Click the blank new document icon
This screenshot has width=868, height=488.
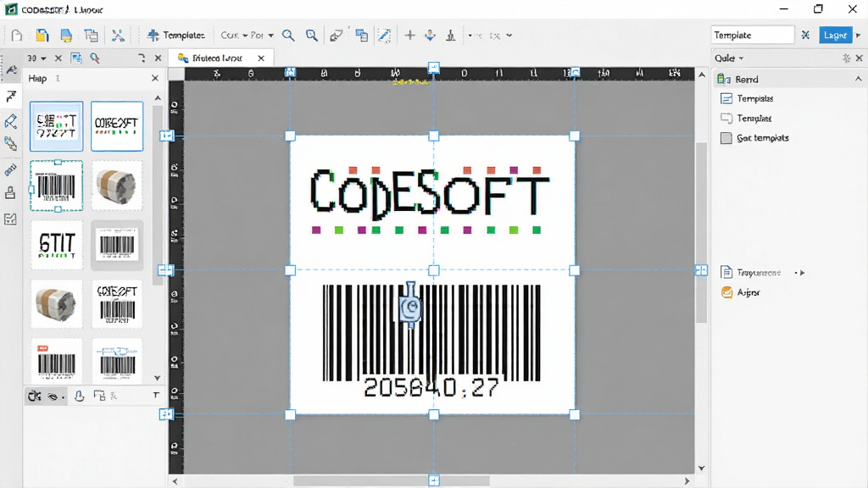coord(17,36)
